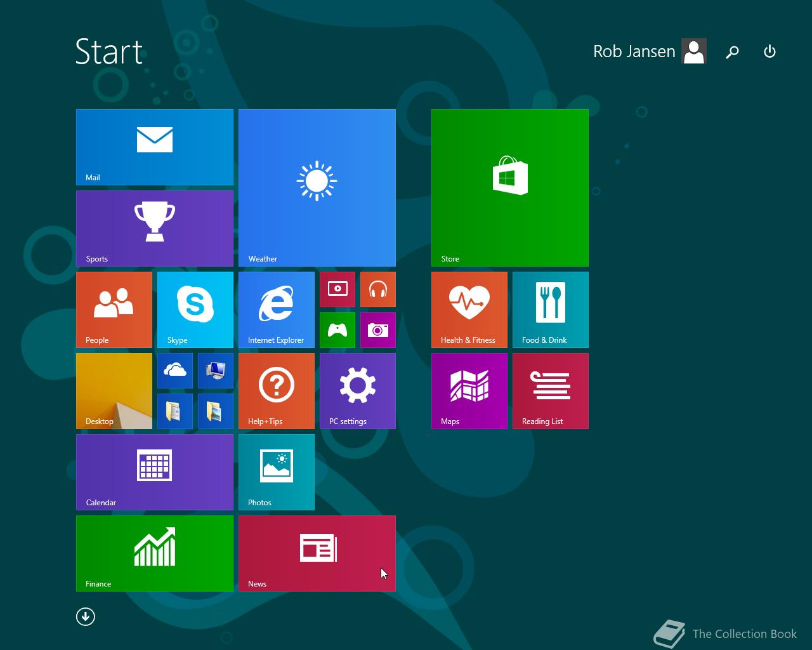
Task: Open the small OneDrive cloud tile
Action: click(x=175, y=371)
